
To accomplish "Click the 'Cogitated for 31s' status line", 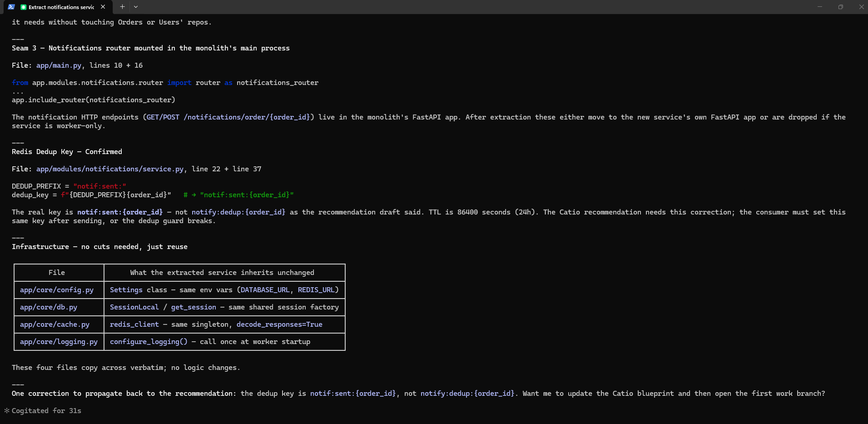I will point(46,411).
